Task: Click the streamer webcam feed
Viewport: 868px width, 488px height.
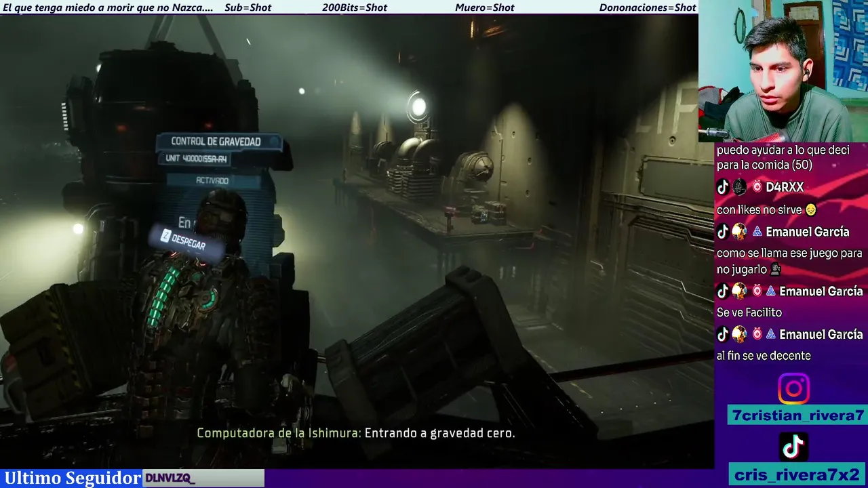Action: tap(783, 71)
